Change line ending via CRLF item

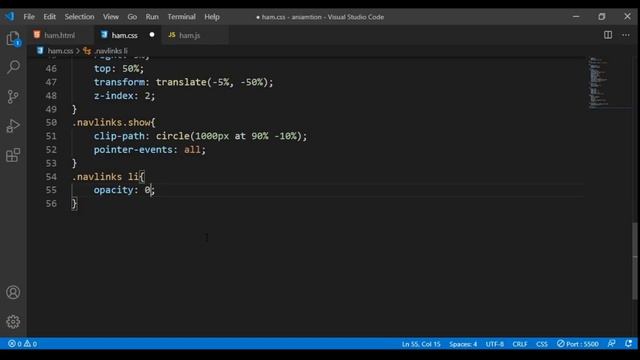point(520,344)
